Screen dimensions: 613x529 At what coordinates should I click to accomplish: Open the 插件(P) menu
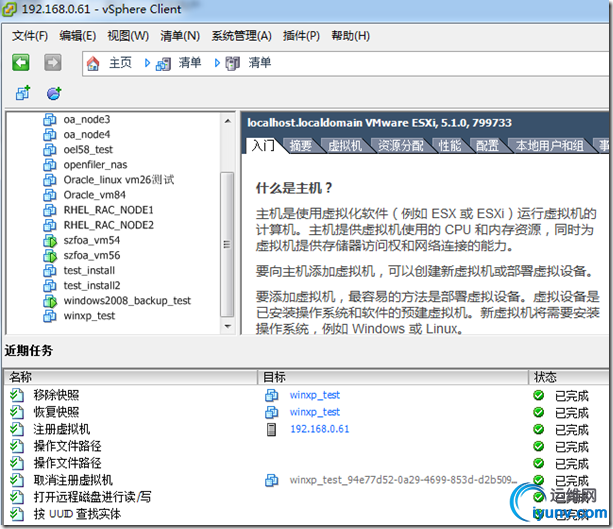point(301,36)
